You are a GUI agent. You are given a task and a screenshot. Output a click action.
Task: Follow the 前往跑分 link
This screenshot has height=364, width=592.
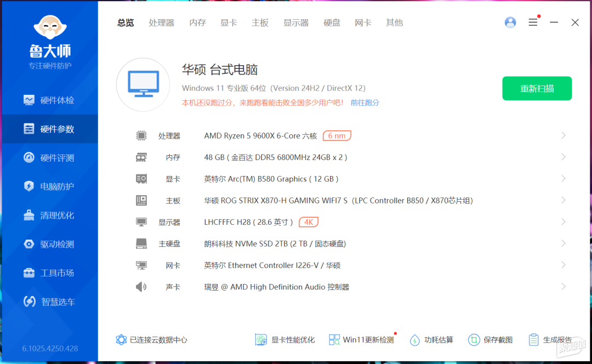365,103
